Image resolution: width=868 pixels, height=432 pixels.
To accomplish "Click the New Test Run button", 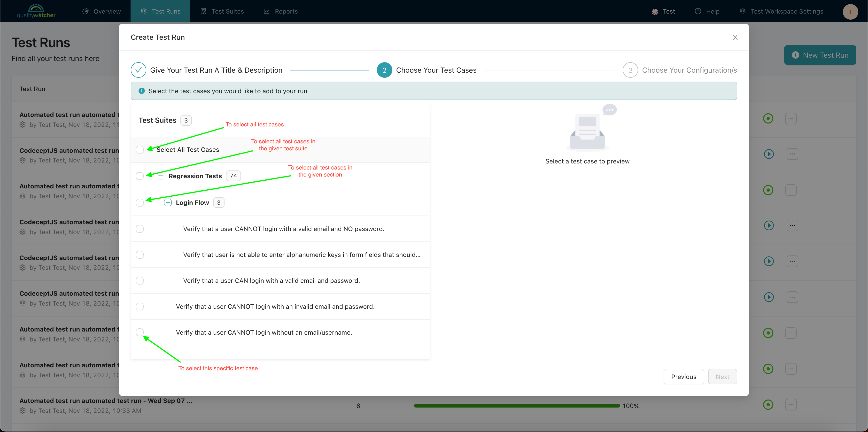I will coord(820,55).
